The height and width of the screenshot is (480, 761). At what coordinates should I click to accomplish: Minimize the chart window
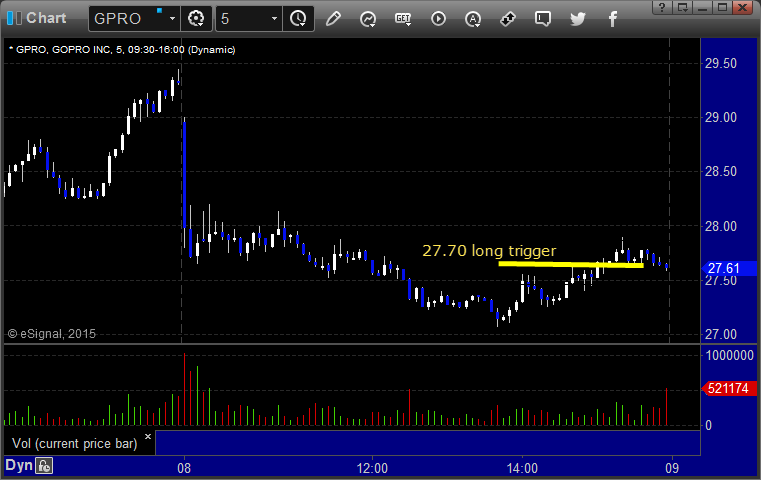[702, 7]
